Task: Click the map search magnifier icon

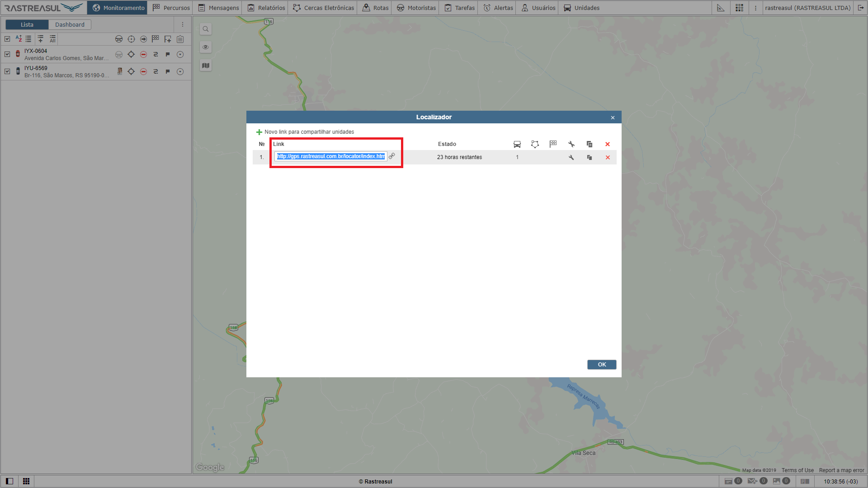Action: click(206, 29)
